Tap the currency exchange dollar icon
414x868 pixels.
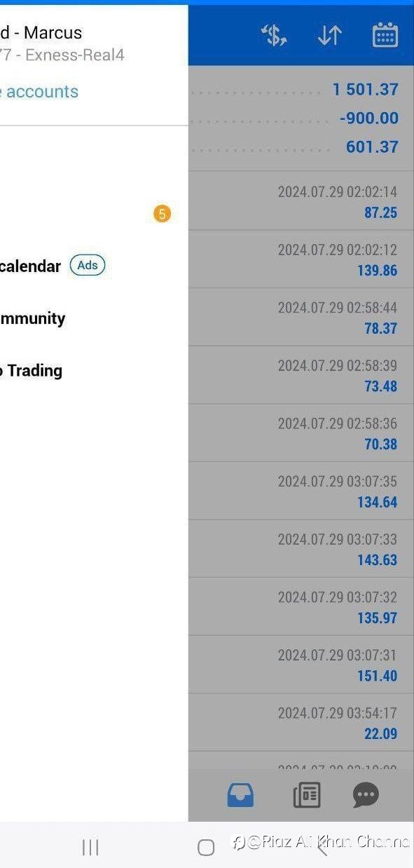[274, 36]
